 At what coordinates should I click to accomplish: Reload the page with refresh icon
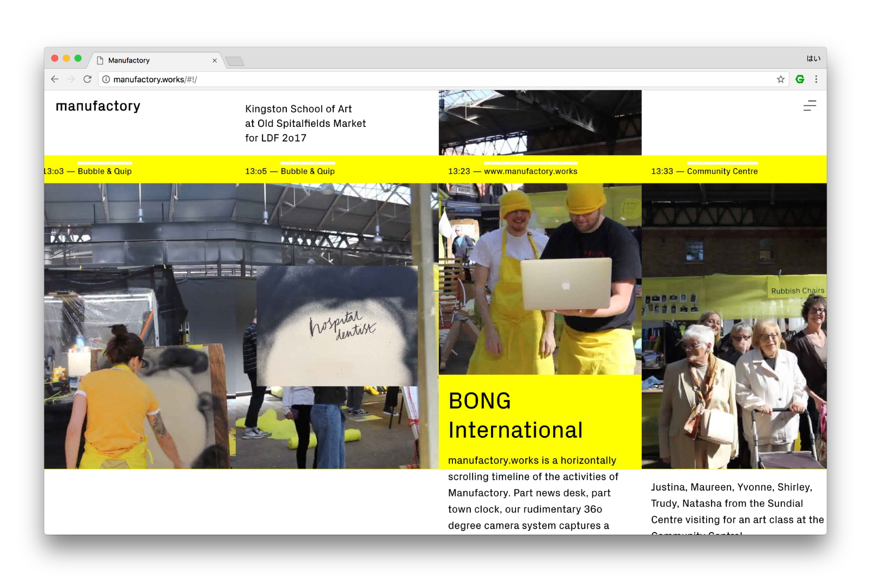click(x=87, y=79)
